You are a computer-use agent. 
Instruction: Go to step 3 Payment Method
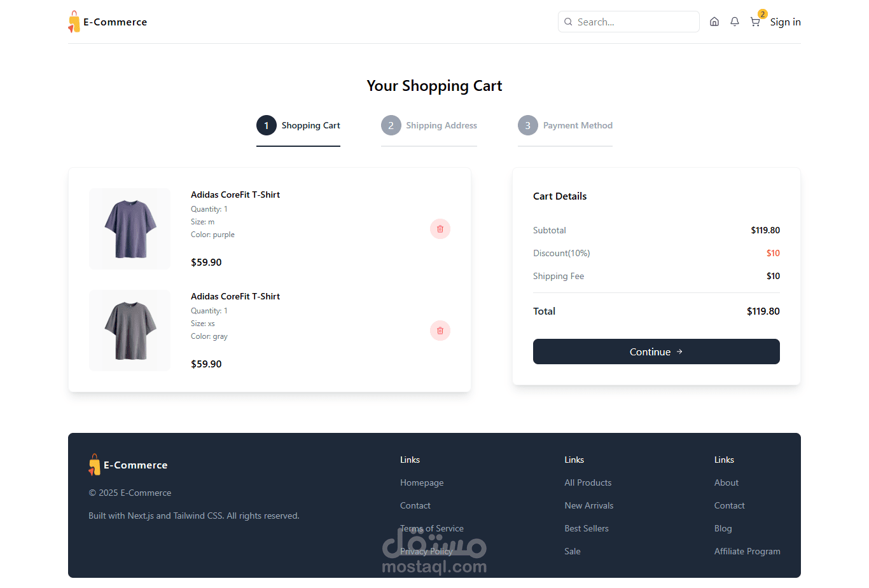(x=565, y=126)
